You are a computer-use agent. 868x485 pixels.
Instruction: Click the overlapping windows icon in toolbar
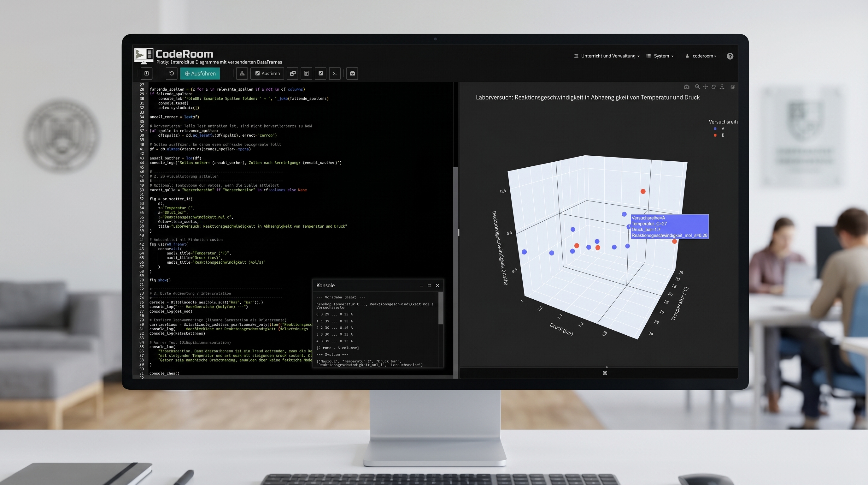coord(292,74)
